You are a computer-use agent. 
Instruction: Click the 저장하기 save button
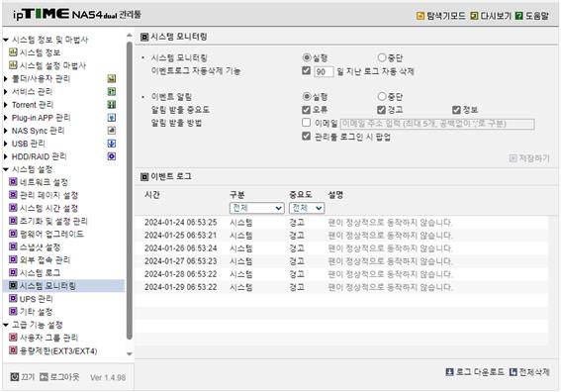[x=529, y=157]
